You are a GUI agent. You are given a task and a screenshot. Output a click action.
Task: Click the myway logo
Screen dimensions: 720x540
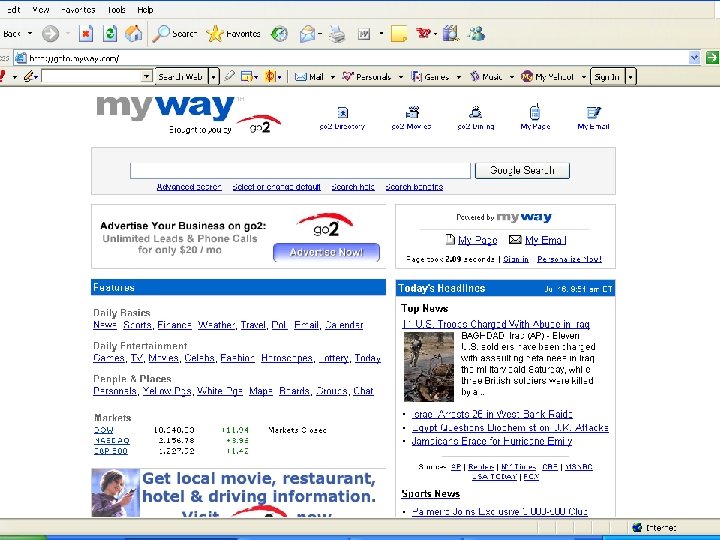pos(165,108)
